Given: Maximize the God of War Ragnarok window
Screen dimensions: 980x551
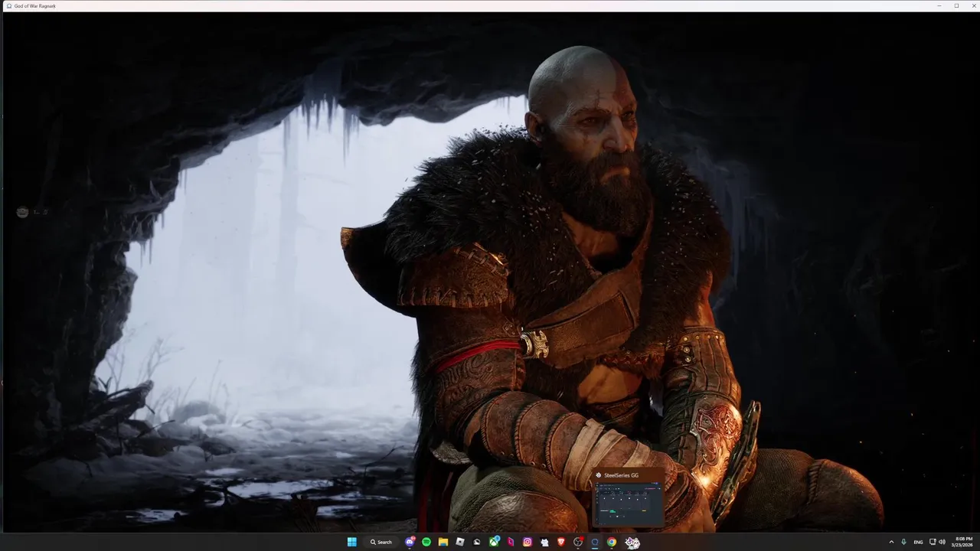Looking at the screenshot, I should point(956,5).
